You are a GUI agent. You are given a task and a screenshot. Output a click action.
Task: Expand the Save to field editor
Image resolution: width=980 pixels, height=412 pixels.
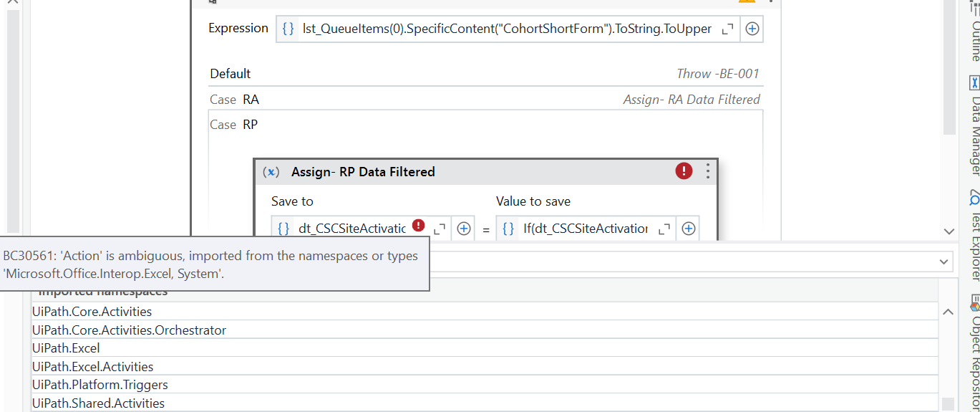pos(440,229)
